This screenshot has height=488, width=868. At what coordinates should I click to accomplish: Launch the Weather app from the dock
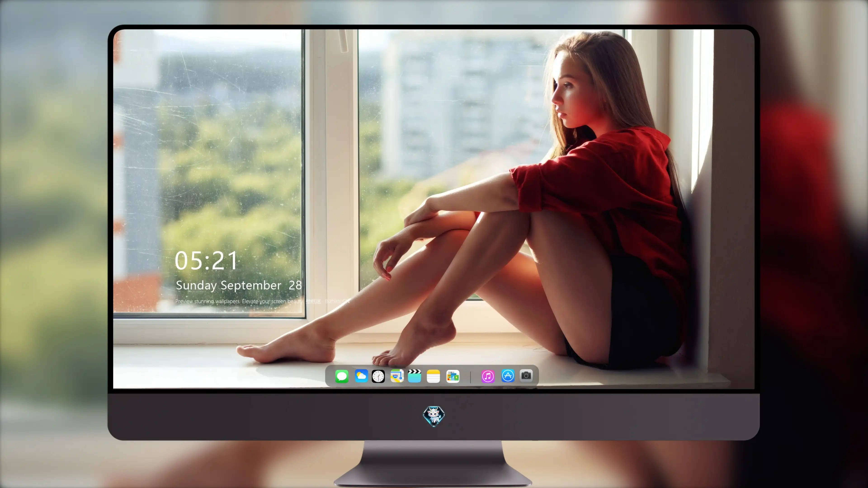click(x=361, y=376)
